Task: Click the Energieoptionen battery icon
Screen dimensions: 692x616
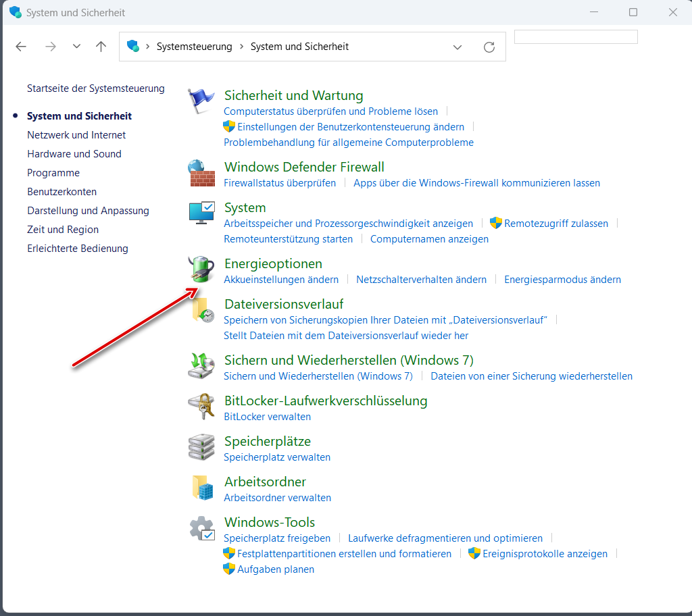Action: pyautogui.click(x=201, y=269)
